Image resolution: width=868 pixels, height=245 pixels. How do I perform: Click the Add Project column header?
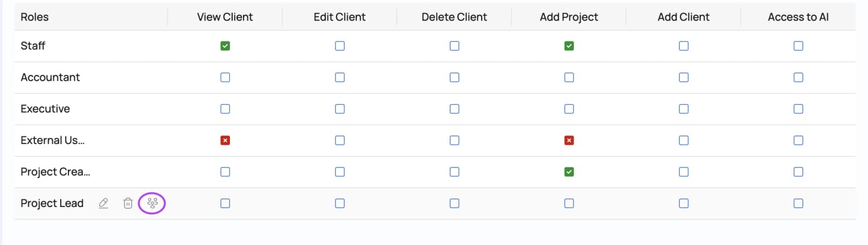[569, 17]
